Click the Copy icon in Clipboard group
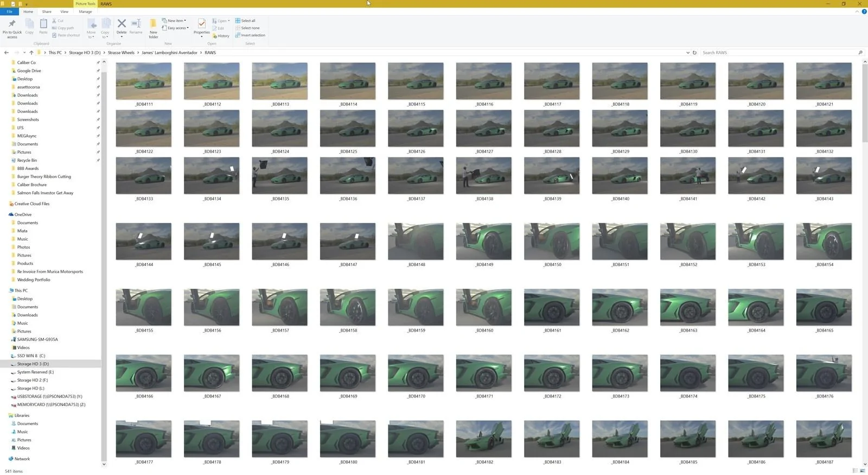Image resolution: width=868 pixels, height=475 pixels. pos(29,24)
